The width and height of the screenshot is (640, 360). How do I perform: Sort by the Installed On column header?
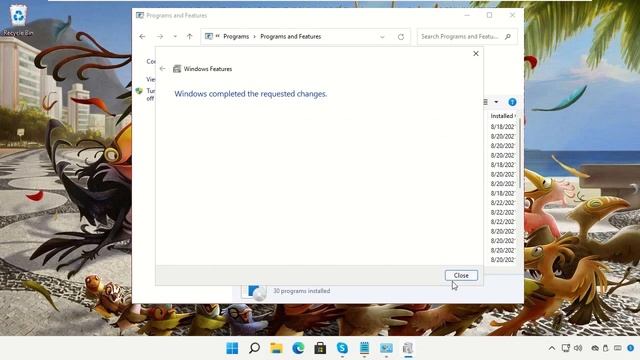click(503, 116)
